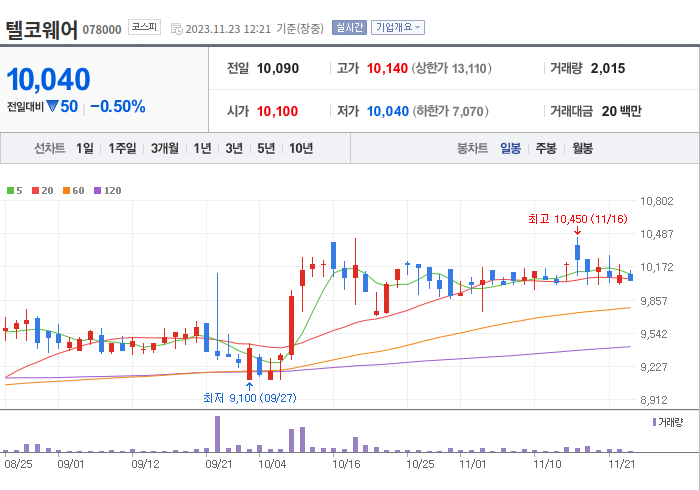Image resolution: width=700 pixels, height=490 pixels.
Task: Click the tallest volume bar at 09/21
Action: [217, 434]
